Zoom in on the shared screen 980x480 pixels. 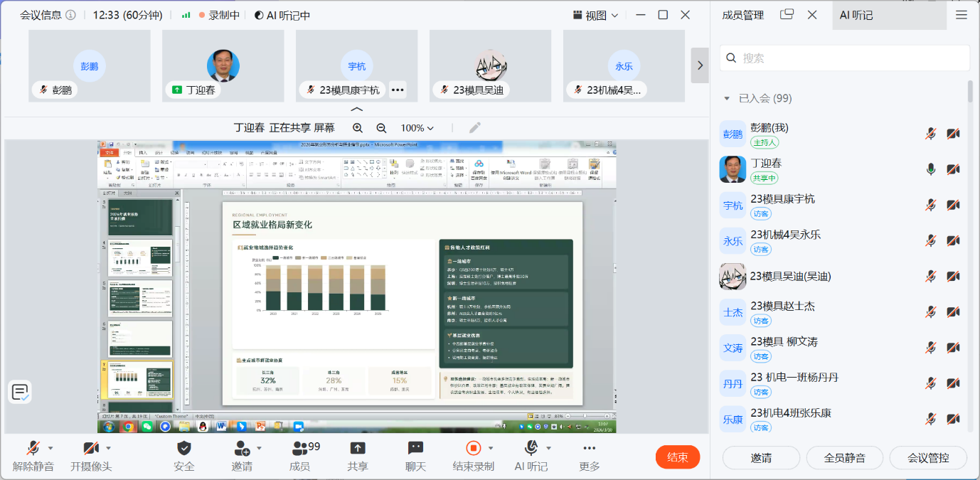[x=358, y=128]
